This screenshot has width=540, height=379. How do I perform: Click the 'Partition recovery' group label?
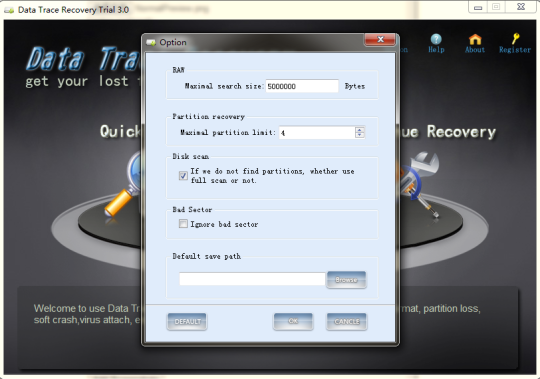pyautogui.click(x=209, y=117)
